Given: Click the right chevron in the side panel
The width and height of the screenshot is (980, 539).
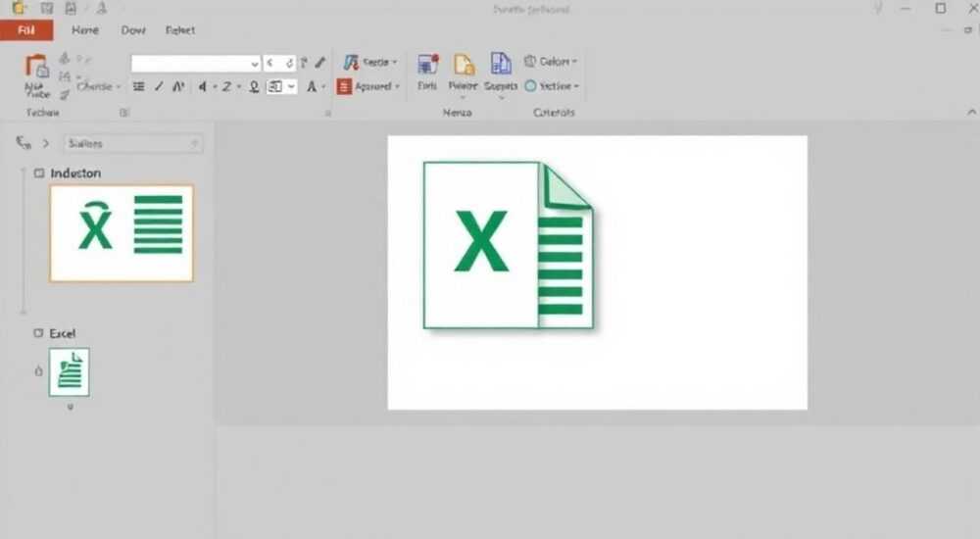Looking at the screenshot, I should [x=46, y=143].
